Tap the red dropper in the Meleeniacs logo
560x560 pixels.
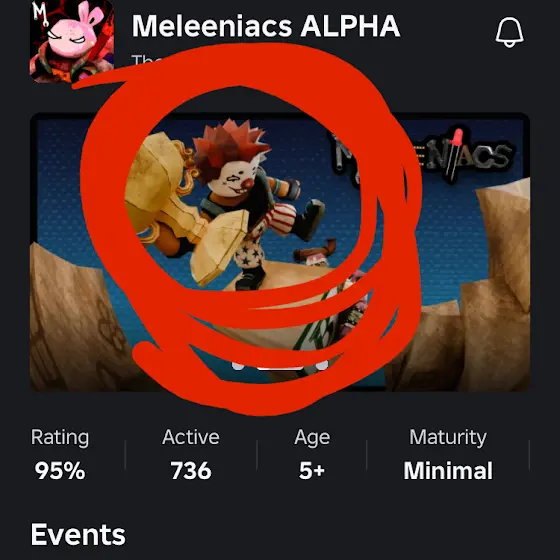(x=455, y=154)
